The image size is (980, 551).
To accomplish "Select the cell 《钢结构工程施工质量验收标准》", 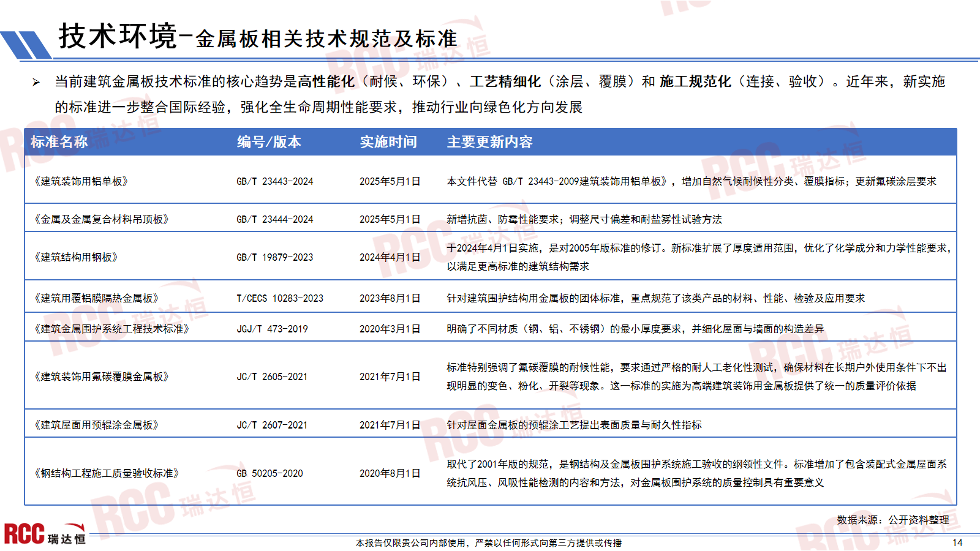I will (x=106, y=473).
